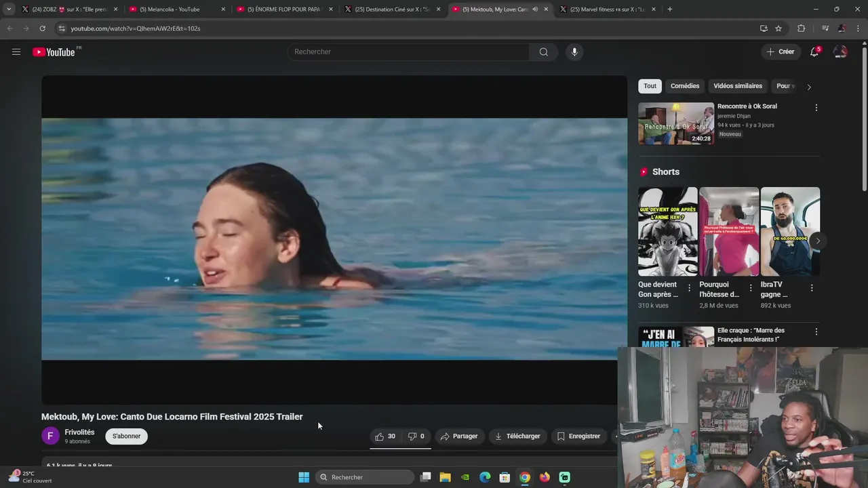The height and width of the screenshot is (488, 868).
Task: Switch to ÉNORME FLOP POUR PAPA tab
Action: click(x=283, y=9)
